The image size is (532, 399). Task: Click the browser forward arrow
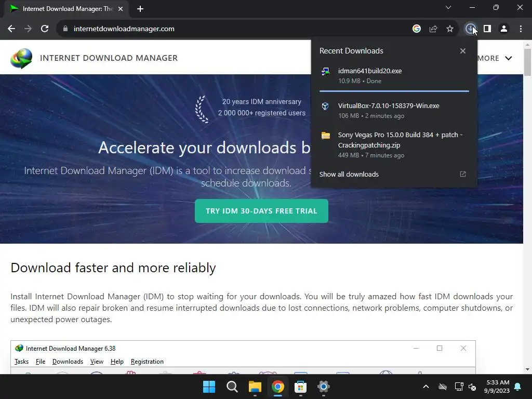pos(28,29)
